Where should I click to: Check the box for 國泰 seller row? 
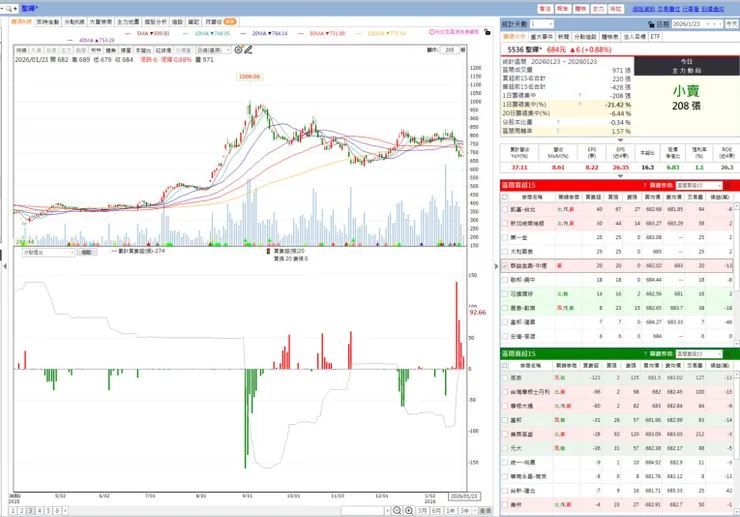(505, 378)
